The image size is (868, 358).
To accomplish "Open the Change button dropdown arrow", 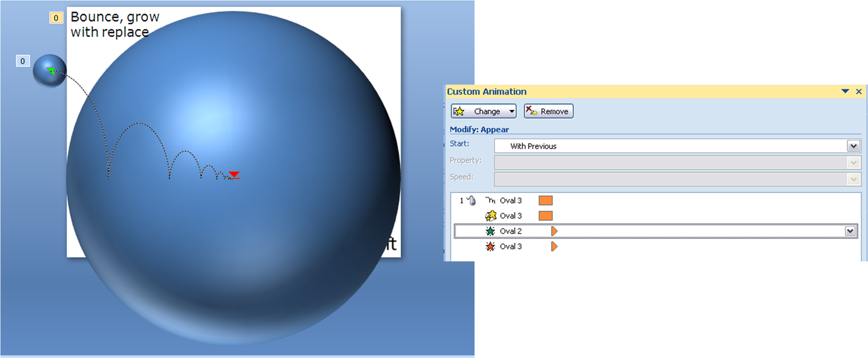I will coord(512,111).
